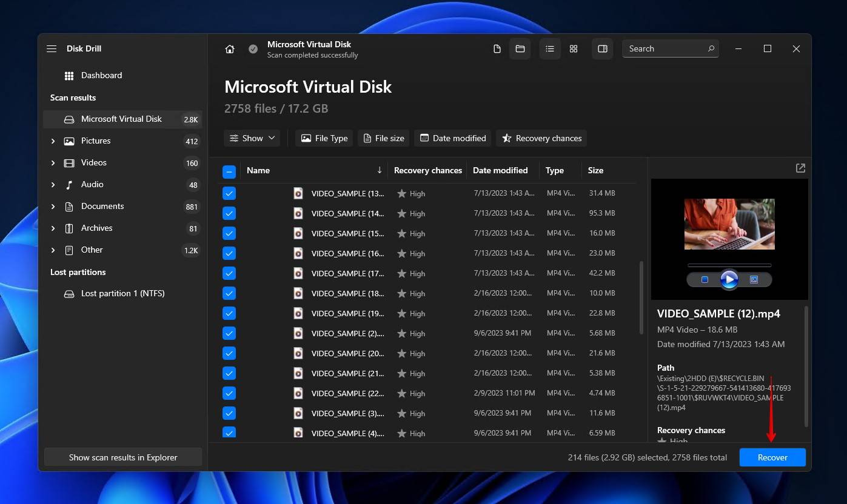This screenshot has width=847, height=504.
Task: Click the Home icon in the header
Action: tap(230, 49)
